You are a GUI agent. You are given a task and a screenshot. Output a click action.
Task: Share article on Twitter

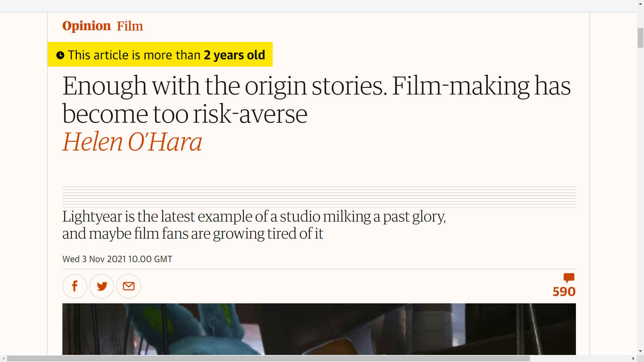click(102, 286)
